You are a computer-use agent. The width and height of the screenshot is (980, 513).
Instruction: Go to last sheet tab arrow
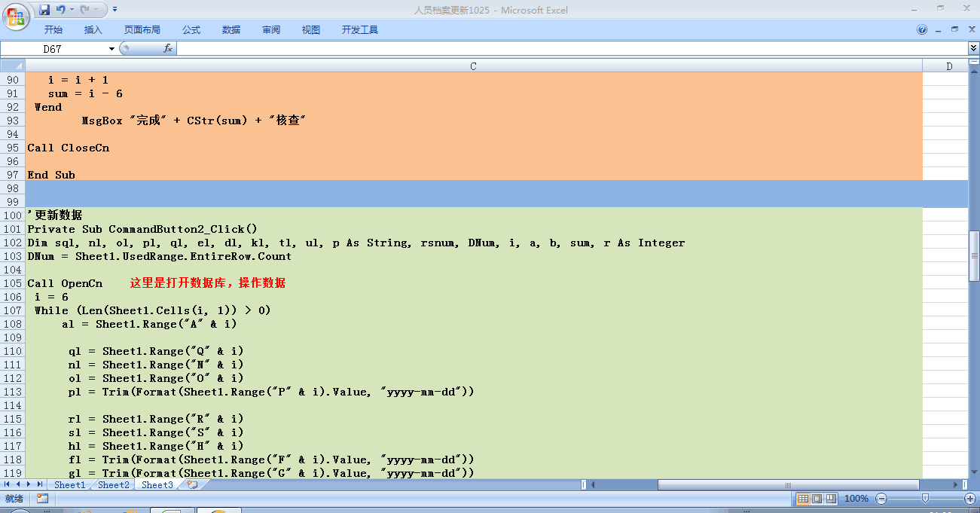[40, 484]
